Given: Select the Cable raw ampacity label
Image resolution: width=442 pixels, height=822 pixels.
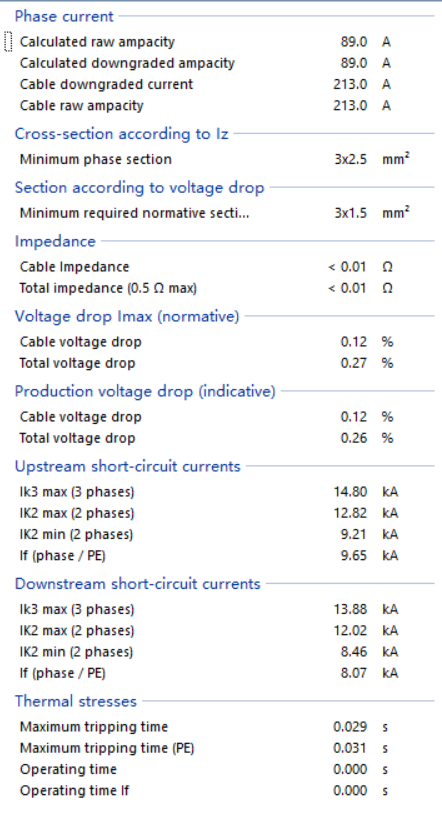Looking at the screenshot, I should (x=81, y=105).
